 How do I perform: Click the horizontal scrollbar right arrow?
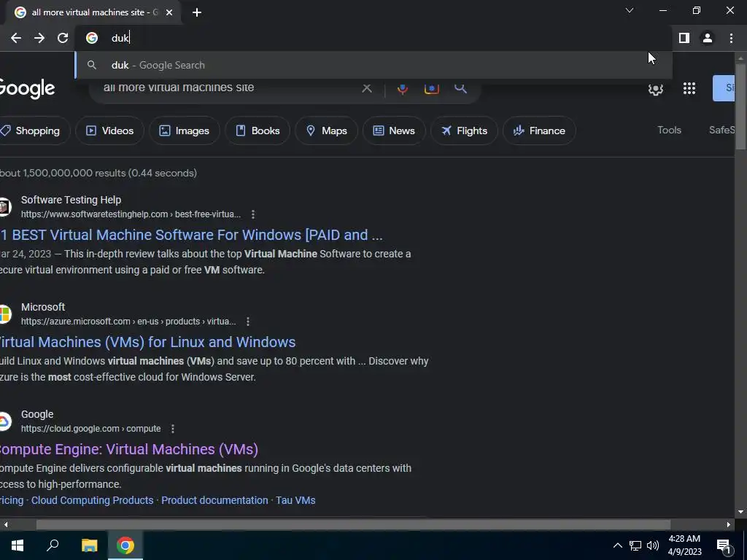pos(729,525)
